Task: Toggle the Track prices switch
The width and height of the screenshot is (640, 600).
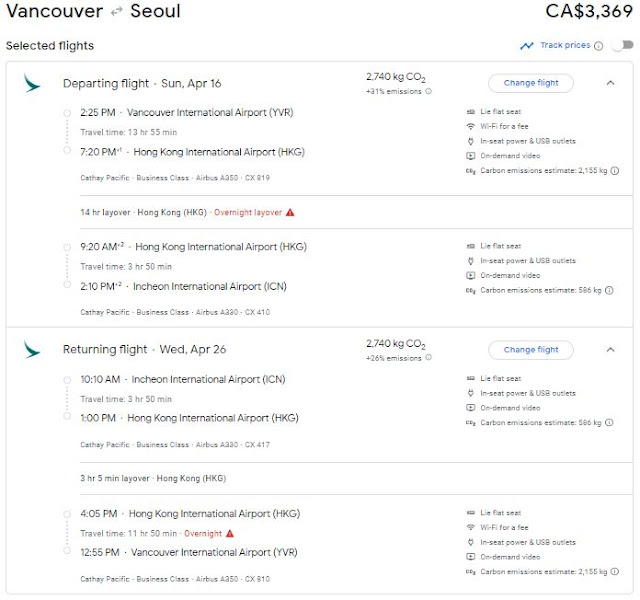Action: [622, 45]
